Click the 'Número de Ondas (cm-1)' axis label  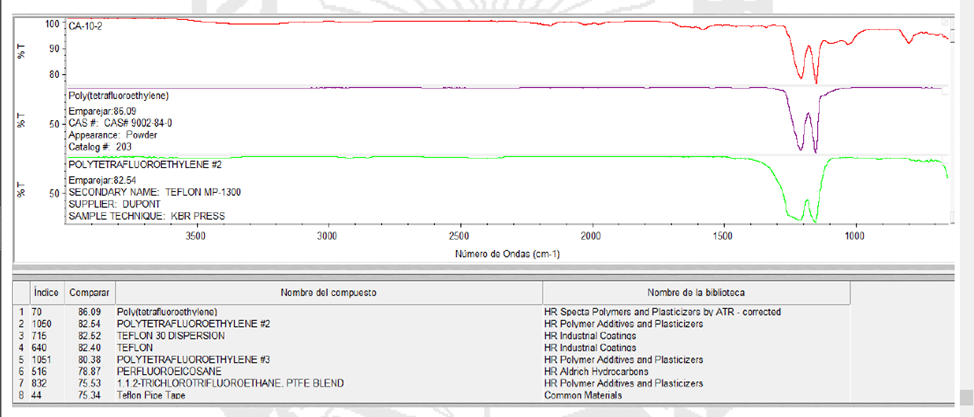tap(507, 254)
